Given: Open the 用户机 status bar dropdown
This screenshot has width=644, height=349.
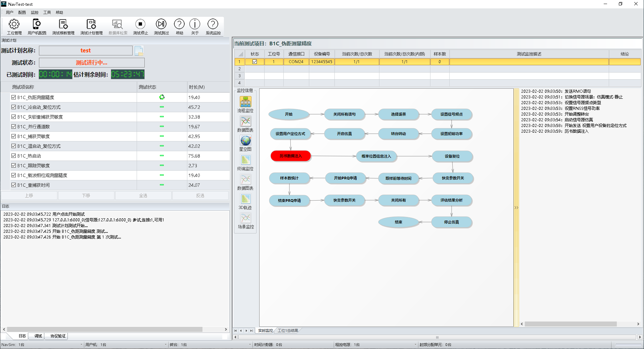Looking at the screenshot, I should [x=166, y=345].
